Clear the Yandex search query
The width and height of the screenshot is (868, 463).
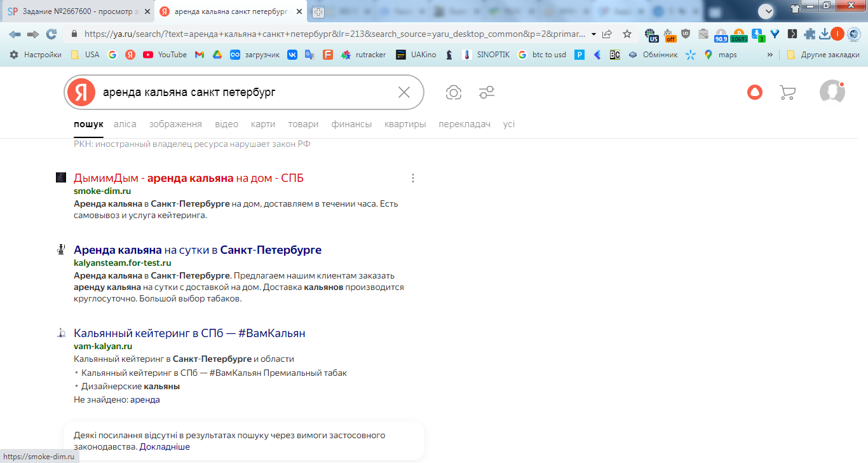tap(404, 92)
